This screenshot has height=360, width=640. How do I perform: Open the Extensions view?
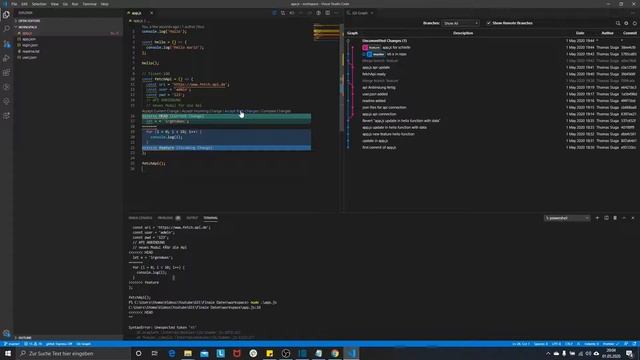coord(7,72)
